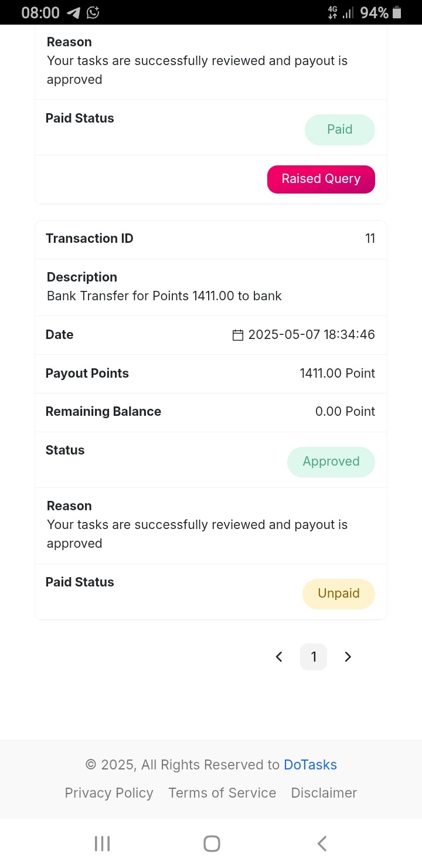This screenshot has height=868, width=422.
Task: Tap the Android home navigation icon
Action: click(x=212, y=843)
